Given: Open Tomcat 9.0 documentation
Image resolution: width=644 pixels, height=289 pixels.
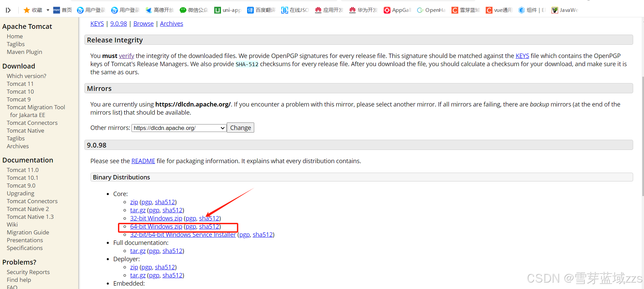Looking at the screenshot, I should click(x=21, y=186).
